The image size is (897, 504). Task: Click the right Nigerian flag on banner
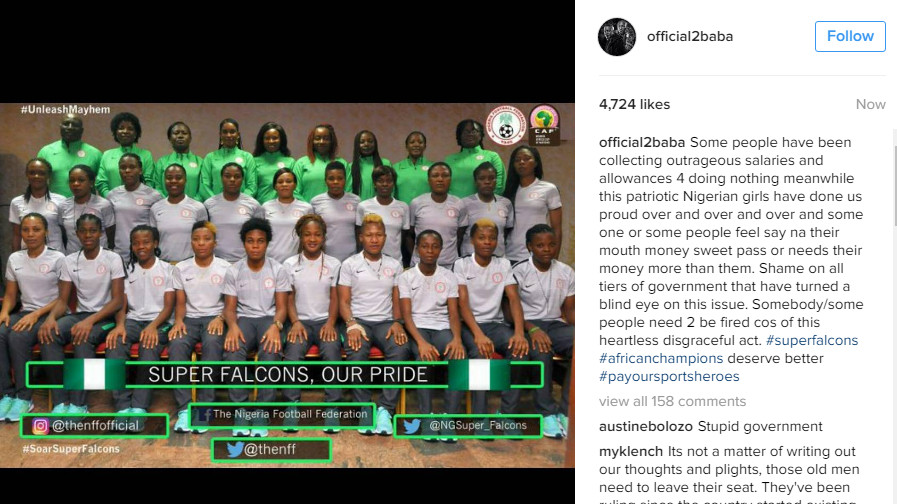pos(479,375)
